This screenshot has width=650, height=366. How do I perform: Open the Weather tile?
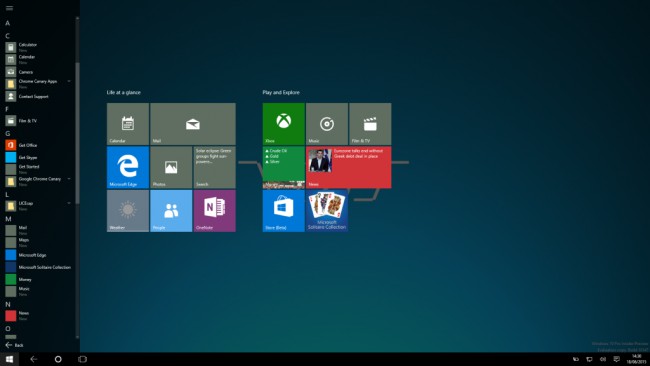pos(128,211)
